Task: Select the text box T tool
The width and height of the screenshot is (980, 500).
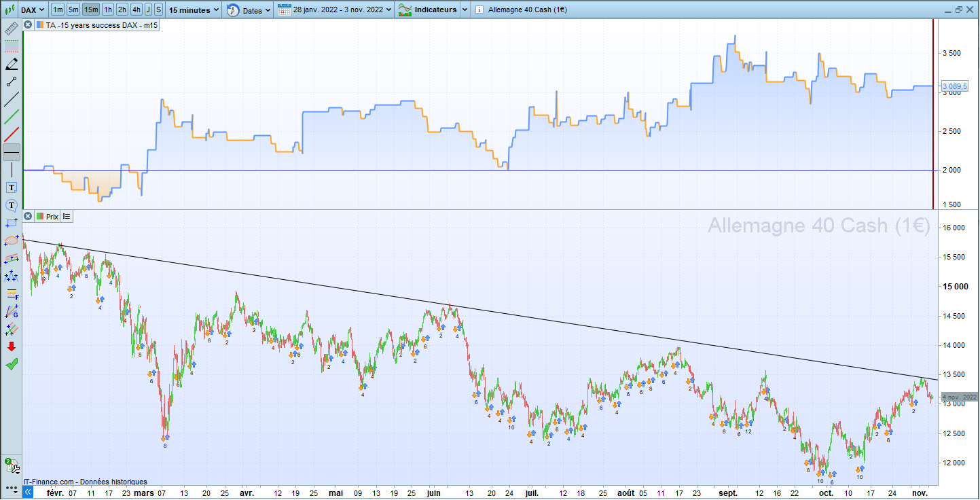Action: click(x=12, y=187)
